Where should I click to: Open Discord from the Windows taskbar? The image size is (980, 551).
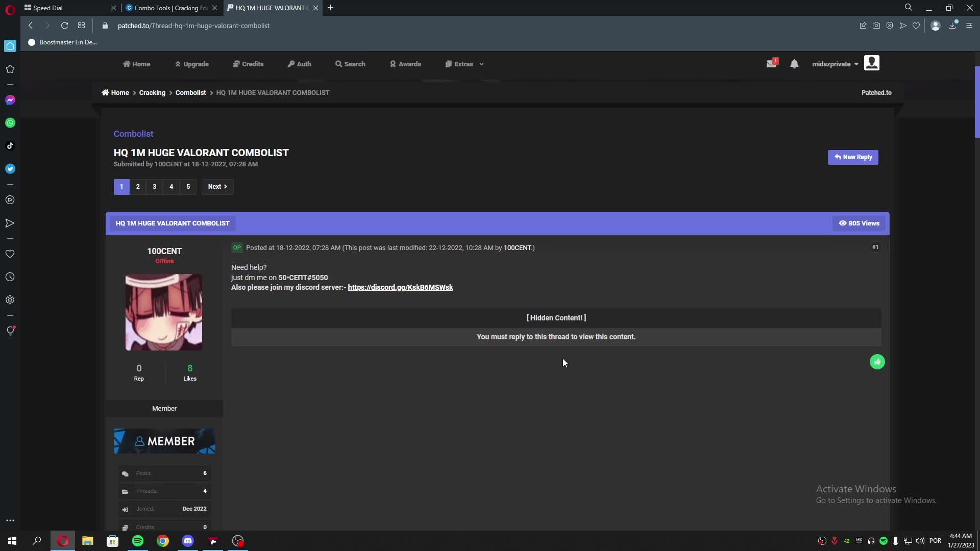click(187, 540)
